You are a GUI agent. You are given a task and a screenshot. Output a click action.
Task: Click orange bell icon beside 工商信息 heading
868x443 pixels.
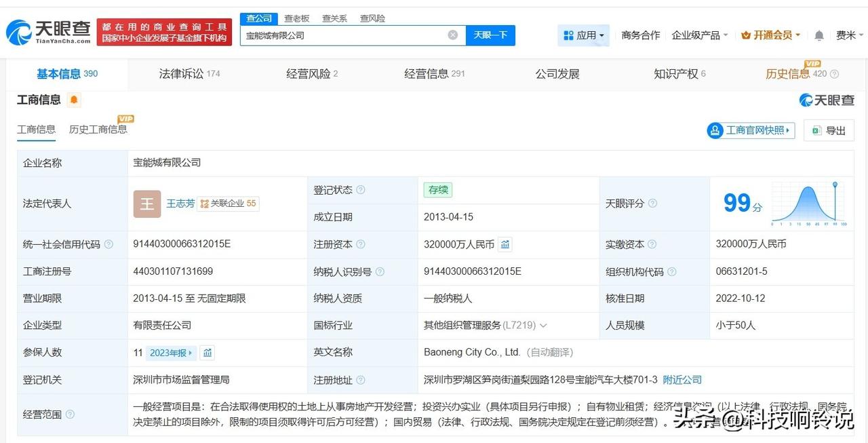point(74,100)
